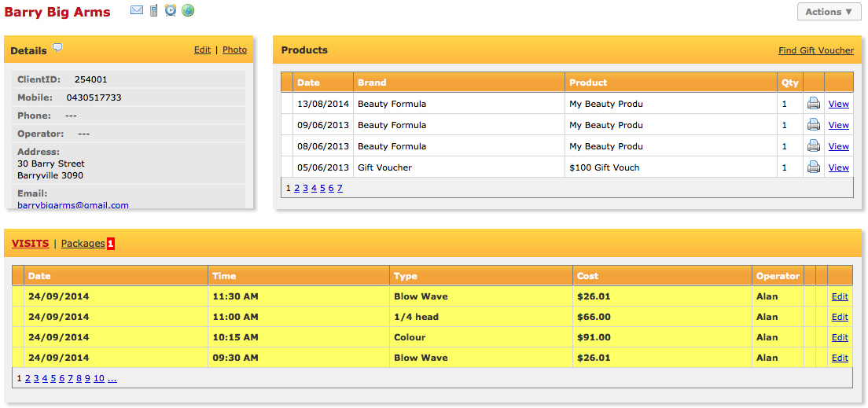This screenshot has height=408, width=868.
Task: View the 05/06/2013 Gift Voucher product
Action: pyautogui.click(x=838, y=167)
